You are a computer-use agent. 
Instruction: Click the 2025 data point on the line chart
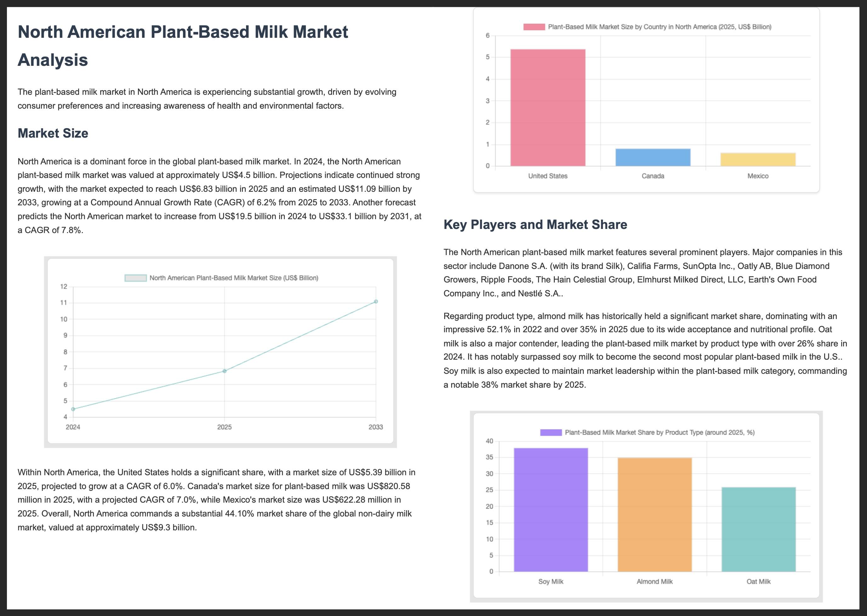click(225, 371)
